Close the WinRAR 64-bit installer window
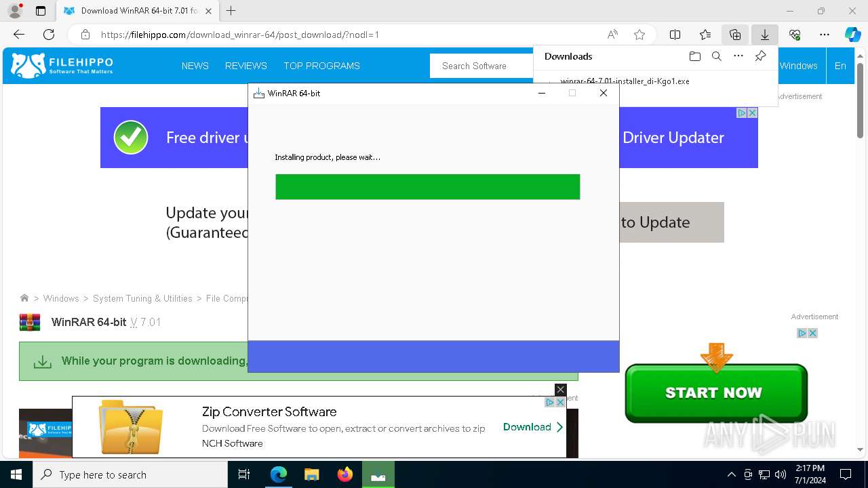Image resolution: width=868 pixels, height=488 pixels. [603, 94]
